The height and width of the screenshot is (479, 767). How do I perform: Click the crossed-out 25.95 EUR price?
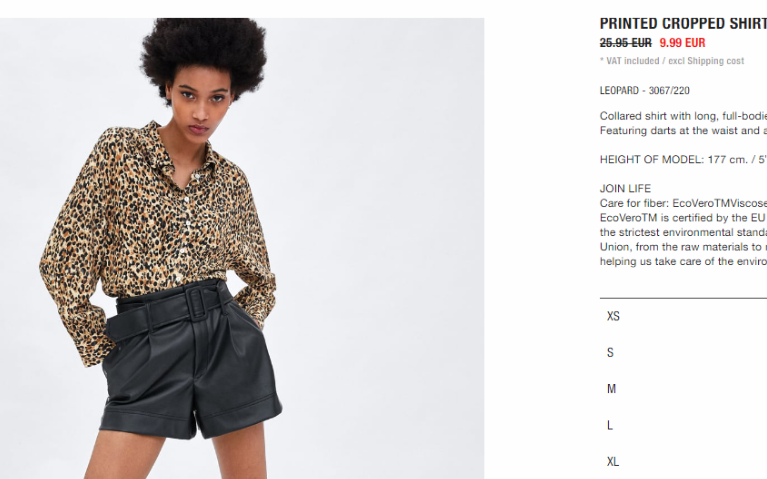point(626,43)
